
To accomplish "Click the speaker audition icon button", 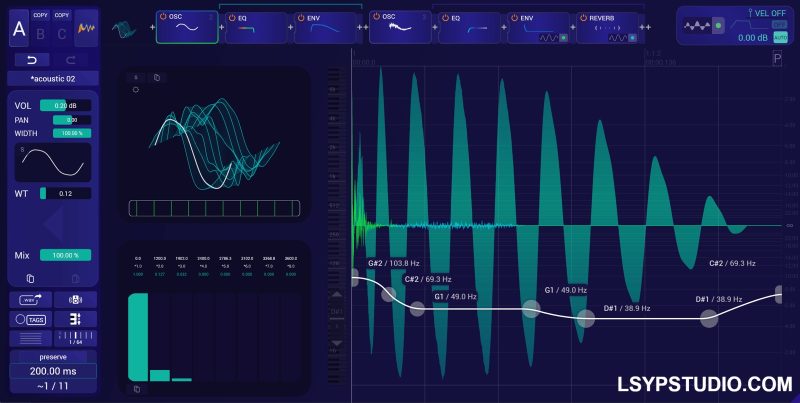I will click(x=76, y=300).
